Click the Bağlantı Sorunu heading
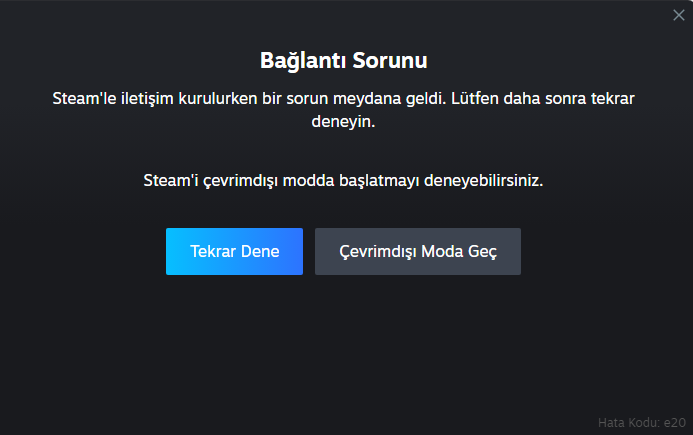693x435 pixels. click(x=344, y=61)
